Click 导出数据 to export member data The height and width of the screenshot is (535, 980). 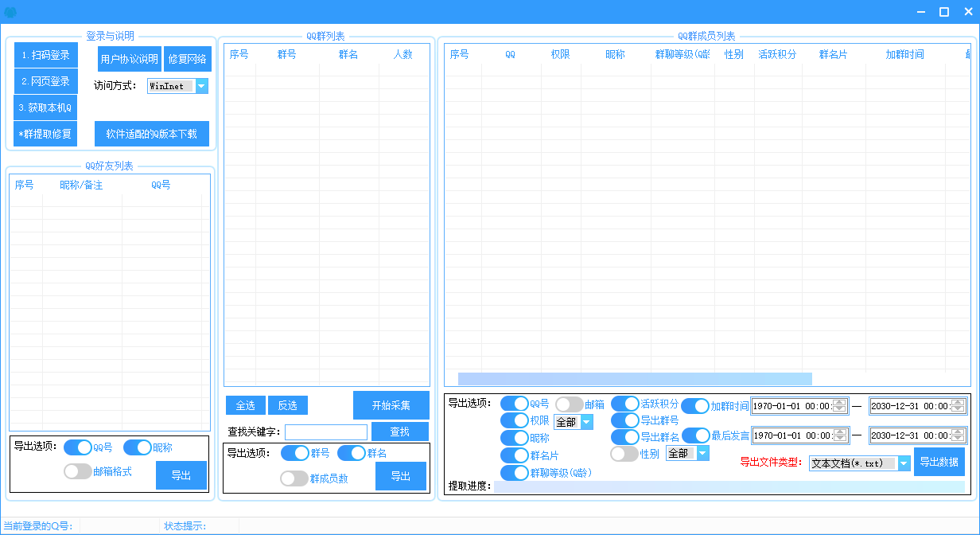(939, 462)
